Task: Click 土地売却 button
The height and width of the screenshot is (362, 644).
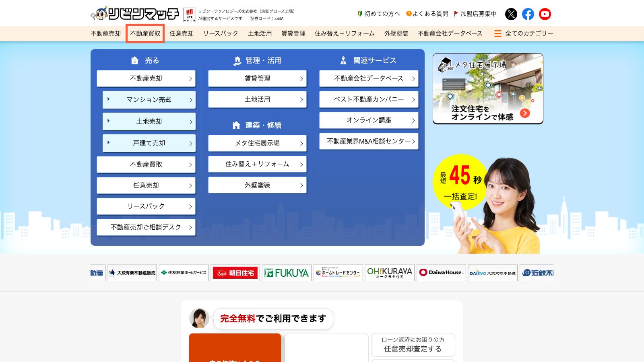Action: [x=149, y=121]
